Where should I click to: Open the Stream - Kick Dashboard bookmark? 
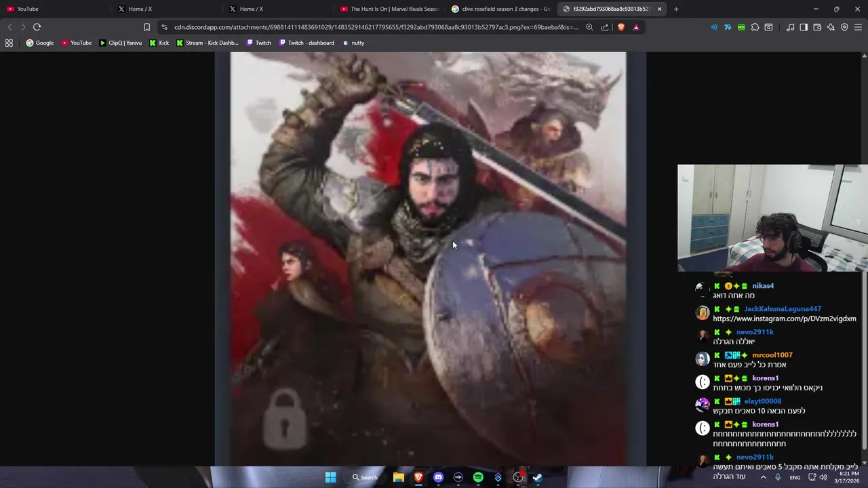tap(208, 43)
